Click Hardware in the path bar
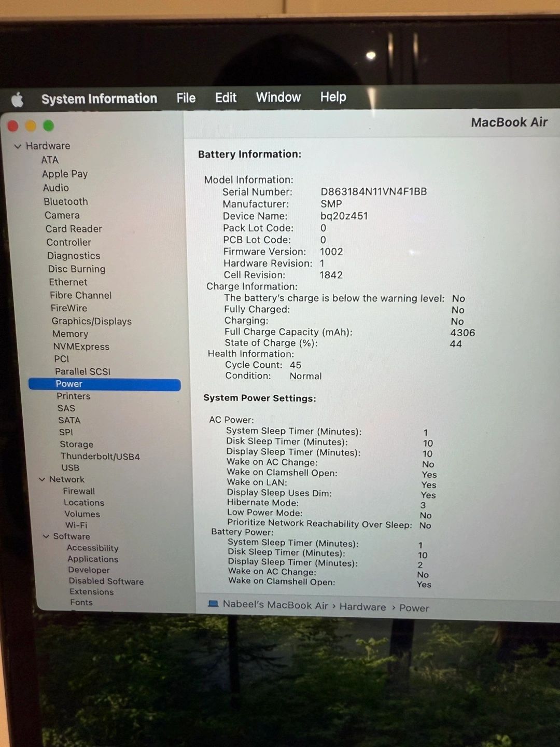Screen dimensions: 560x747 pos(362,606)
